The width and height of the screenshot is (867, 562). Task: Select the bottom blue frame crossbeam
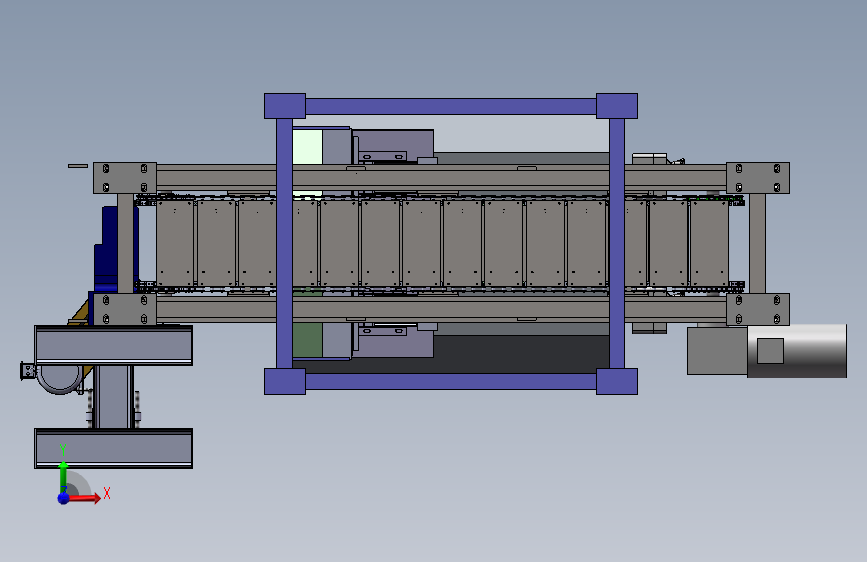tap(451, 381)
